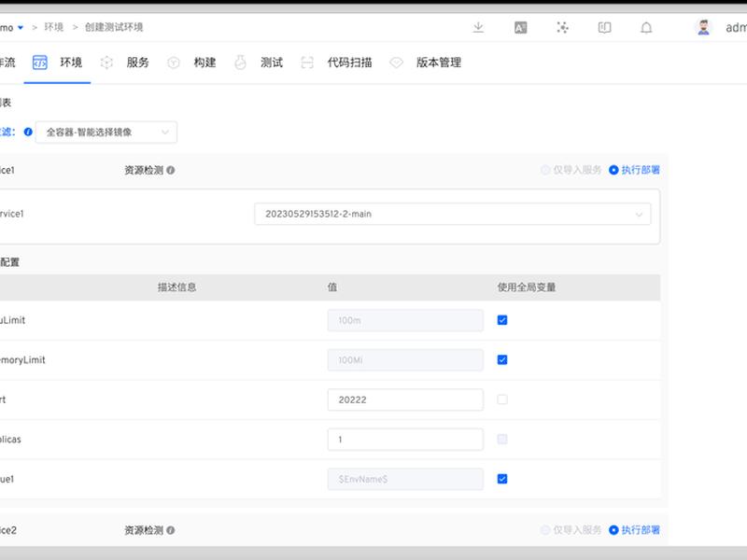Screen dimensions: 747x560
Task: Select 仅导入服务 radio for service1
Action: [x=545, y=170]
